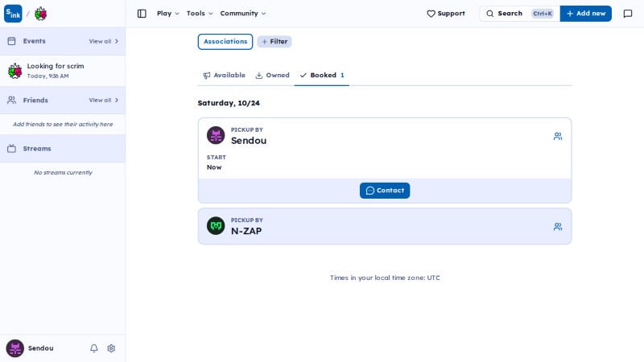Open the Sendou username in sidebar footer
The image size is (644, 362).
(x=41, y=348)
